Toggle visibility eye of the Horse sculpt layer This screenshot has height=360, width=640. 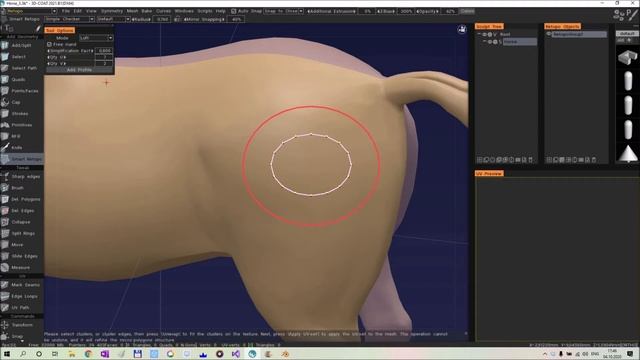pyautogui.click(x=490, y=42)
